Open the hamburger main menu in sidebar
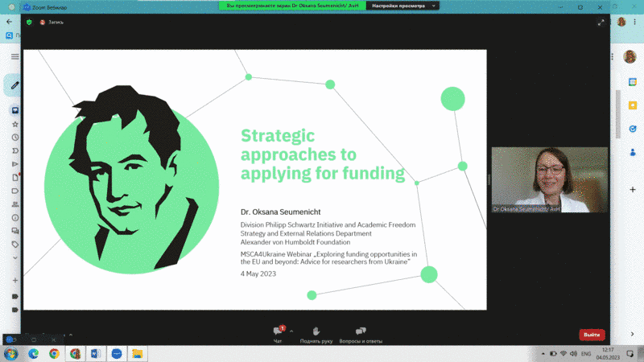Screen dimensions: 644x362 click(14, 57)
